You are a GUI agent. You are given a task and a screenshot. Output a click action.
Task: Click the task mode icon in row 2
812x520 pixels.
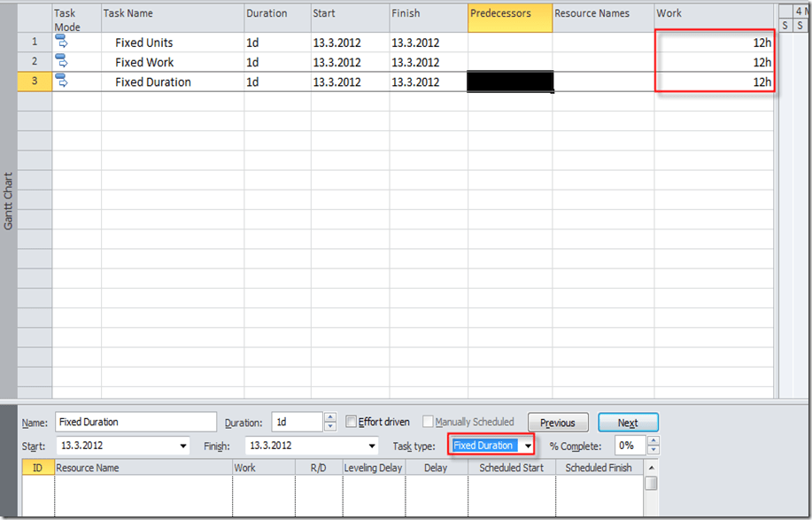click(x=62, y=61)
